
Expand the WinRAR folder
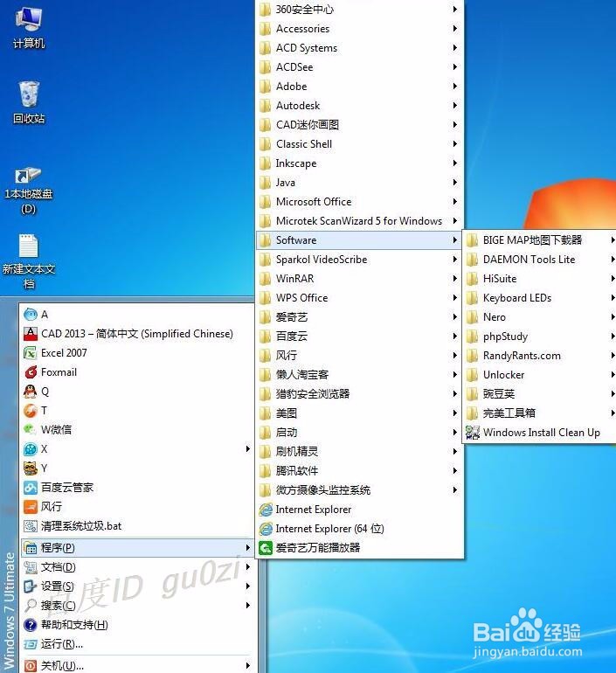point(359,279)
